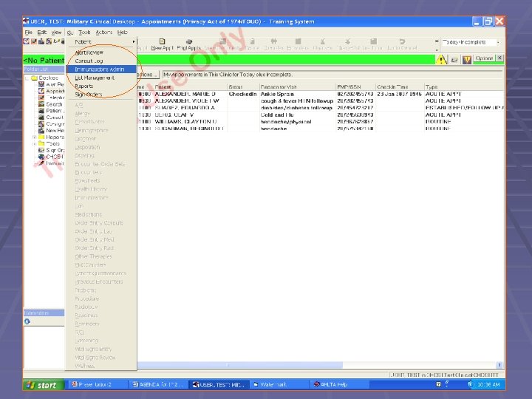Screen dimensions: 532x399
Task: Select List Management in Go menu
Action: click(x=101, y=78)
